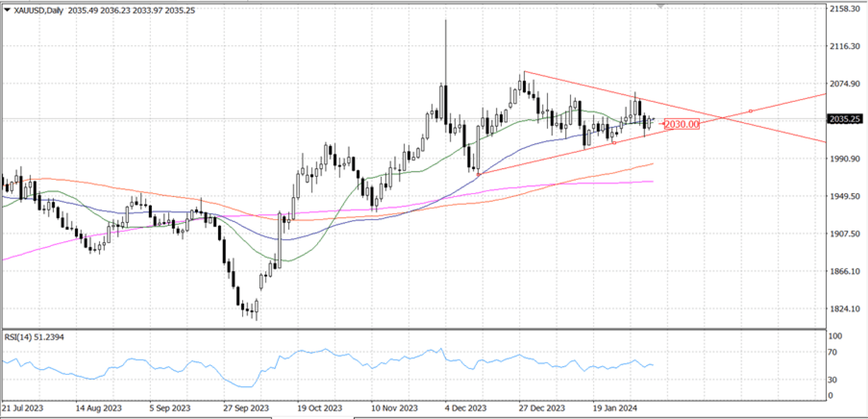
Task: Click the 21 Jul 2023 date label
Action: pyautogui.click(x=23, y=408)
